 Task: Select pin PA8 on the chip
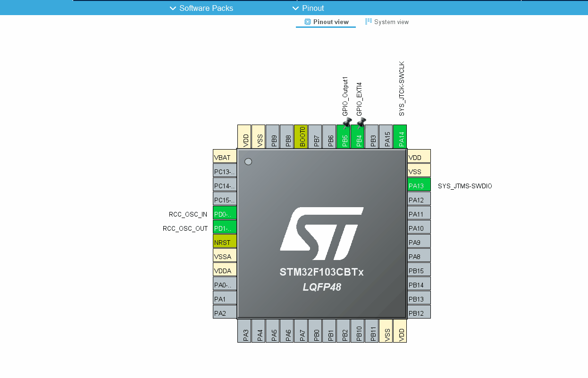[419, 255]
